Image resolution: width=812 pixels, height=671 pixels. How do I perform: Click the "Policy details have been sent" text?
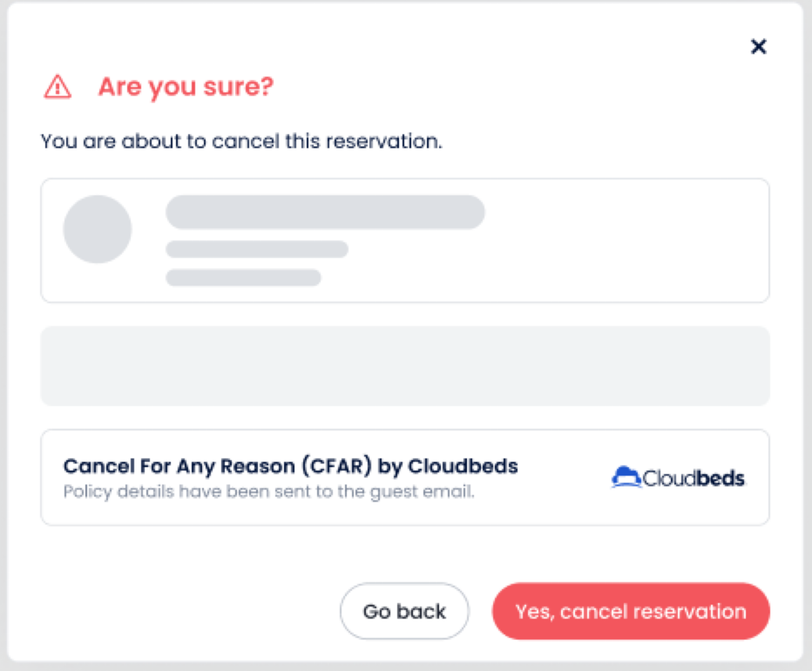point(268,491)
